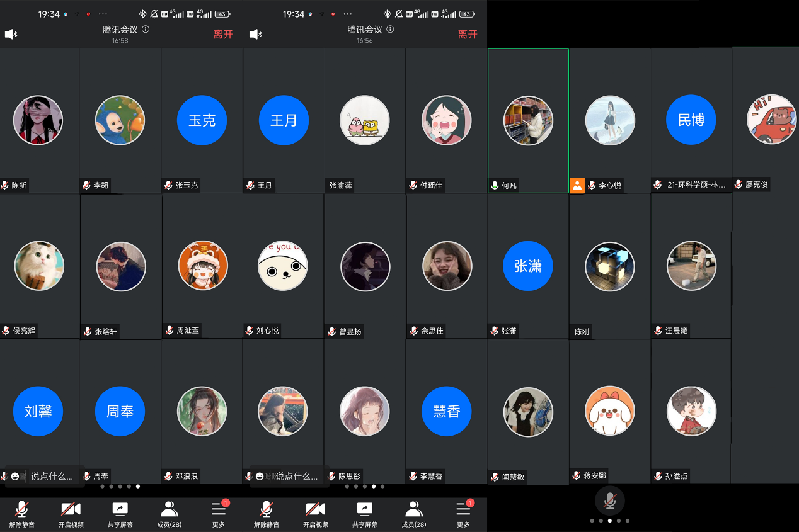Click the muted mic icon beside 廖克俊
The width and height of the screenshot is (799, 532).
click(739, 184)
